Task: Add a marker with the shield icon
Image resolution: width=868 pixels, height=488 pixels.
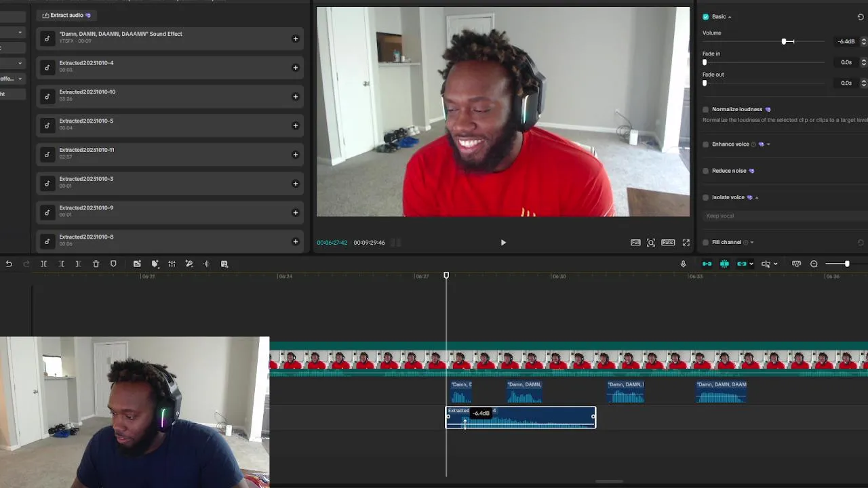Action: click(x=113, y=264)
